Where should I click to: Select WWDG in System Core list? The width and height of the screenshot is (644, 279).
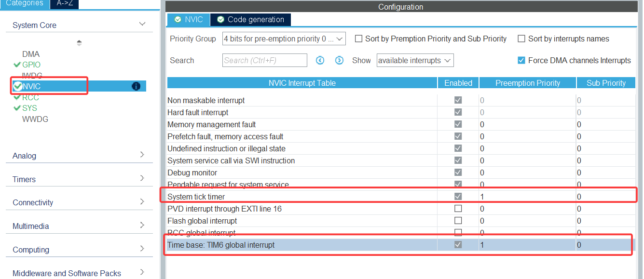pyautogui.click(x=35, y=119)
